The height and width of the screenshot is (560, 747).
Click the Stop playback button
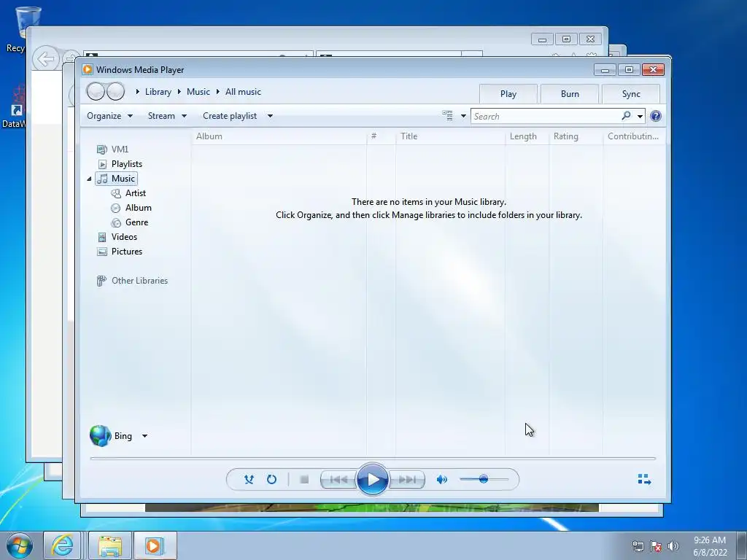(x=304, y=480)
